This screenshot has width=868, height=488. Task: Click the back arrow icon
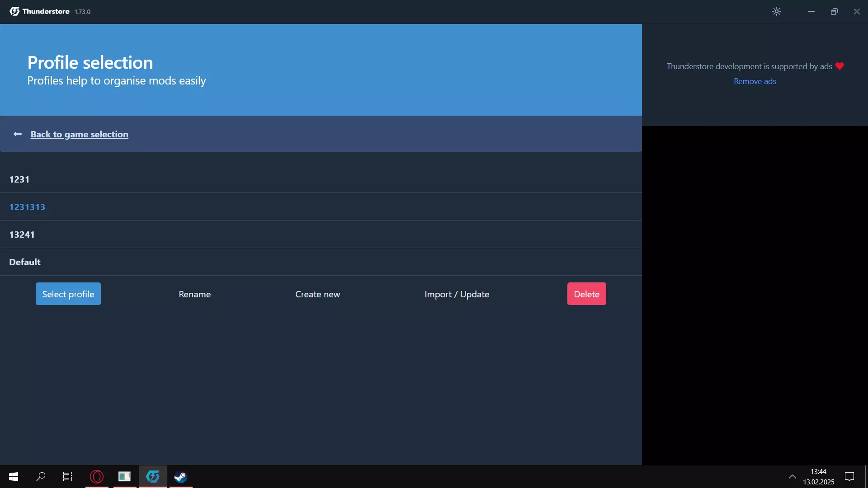pyautogui.click(x=18, y=134)
